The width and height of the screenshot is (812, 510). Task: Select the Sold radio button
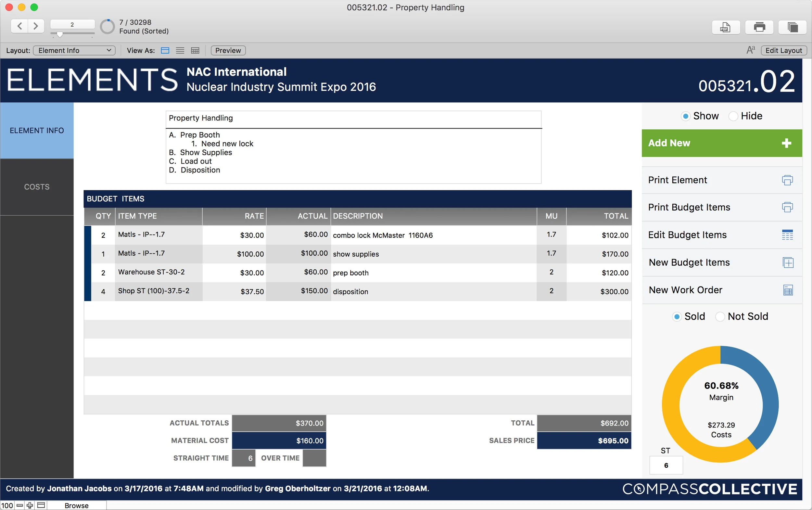(677, 316)
